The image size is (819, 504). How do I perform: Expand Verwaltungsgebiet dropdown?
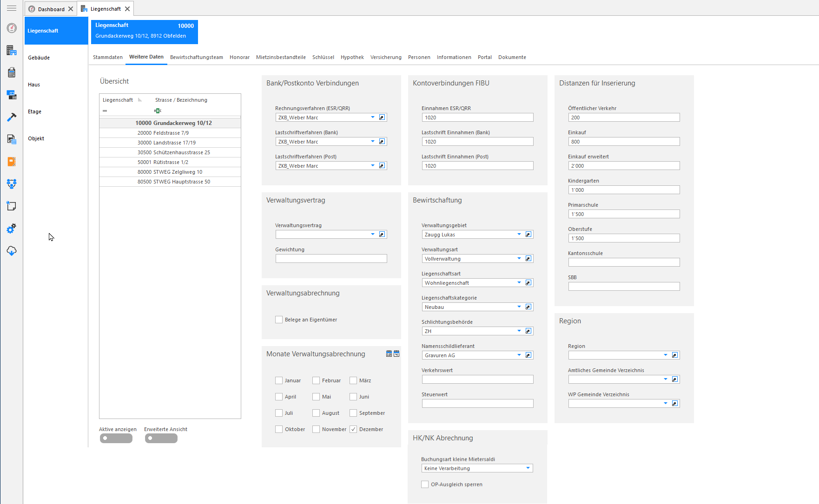click(519, 235)
